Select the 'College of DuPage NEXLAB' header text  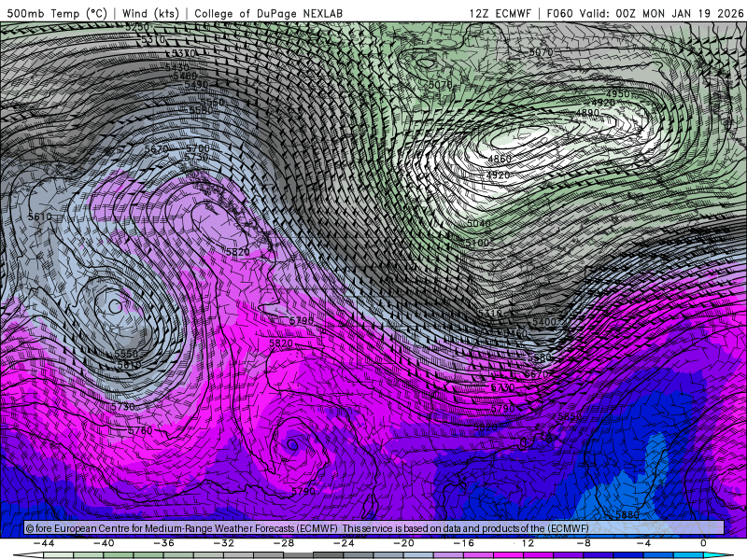[x=268, y=13]
